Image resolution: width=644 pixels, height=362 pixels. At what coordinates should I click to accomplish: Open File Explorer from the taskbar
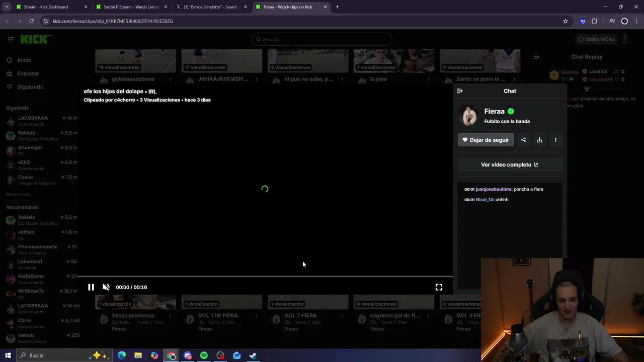(x=138, y=355)
